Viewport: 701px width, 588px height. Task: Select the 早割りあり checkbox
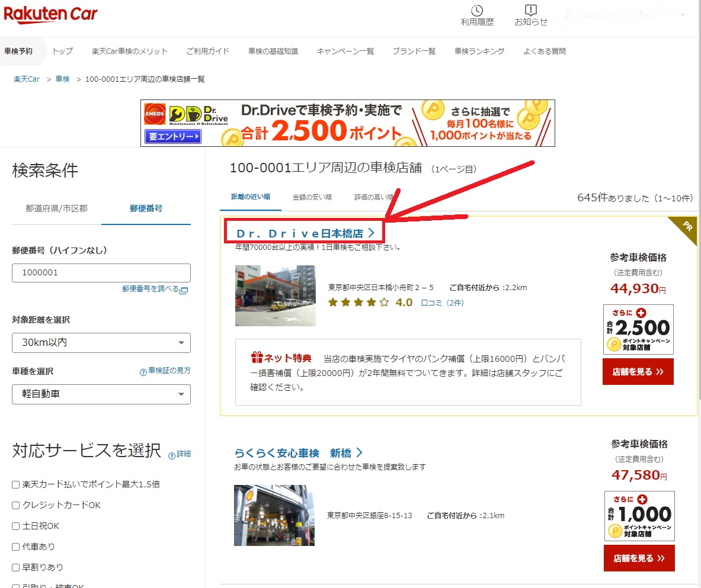tap(15, 567)
